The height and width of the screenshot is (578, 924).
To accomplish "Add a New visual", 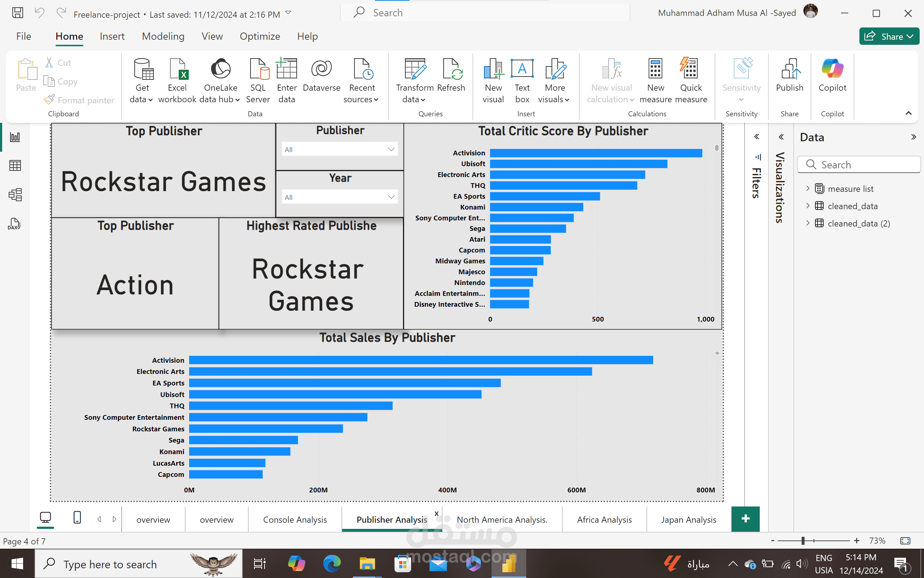I will click(x=493, y=81).
